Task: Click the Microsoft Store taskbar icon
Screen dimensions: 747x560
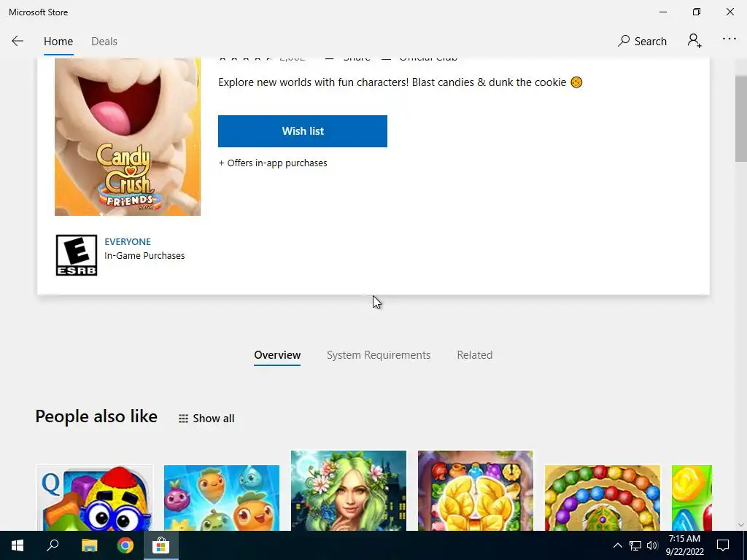Action: (161, 545)
